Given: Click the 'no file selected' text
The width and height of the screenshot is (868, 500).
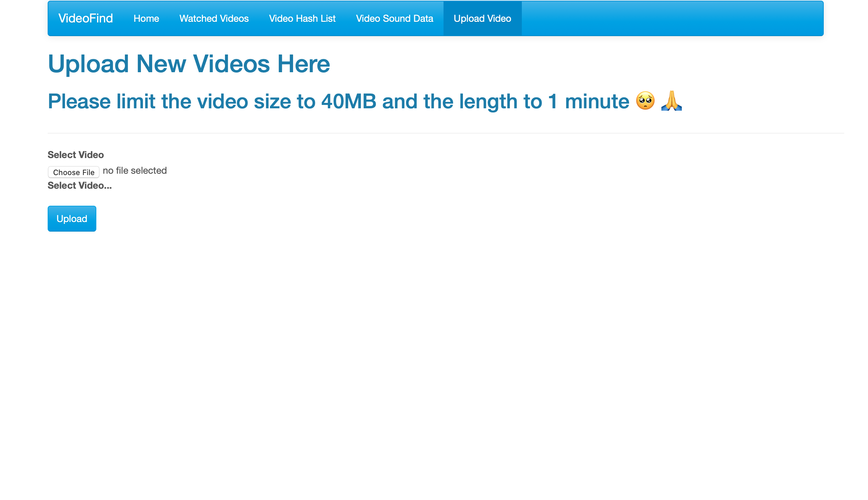Looking at the screenshot, I should [x=135, y=171].
